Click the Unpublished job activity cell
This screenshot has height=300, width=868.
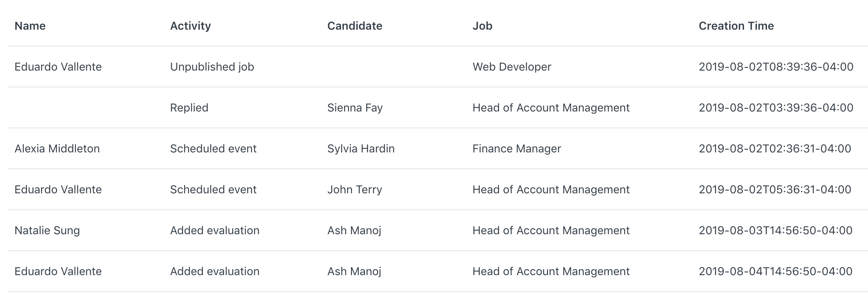point(212,67)
